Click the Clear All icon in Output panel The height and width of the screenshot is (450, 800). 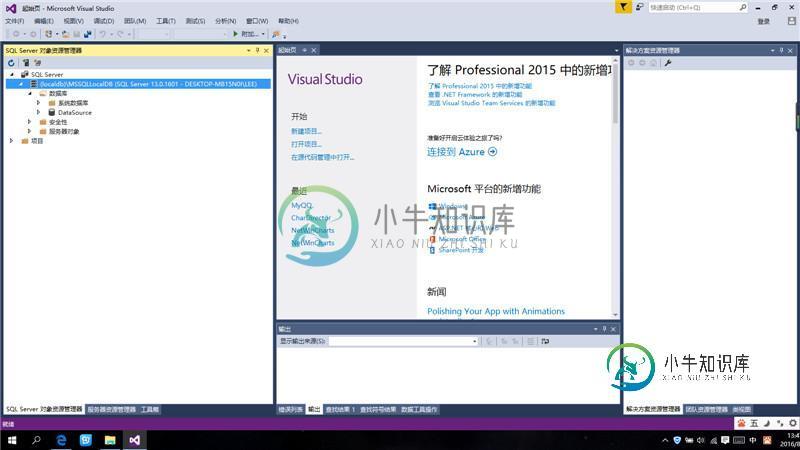click(531, 341)
